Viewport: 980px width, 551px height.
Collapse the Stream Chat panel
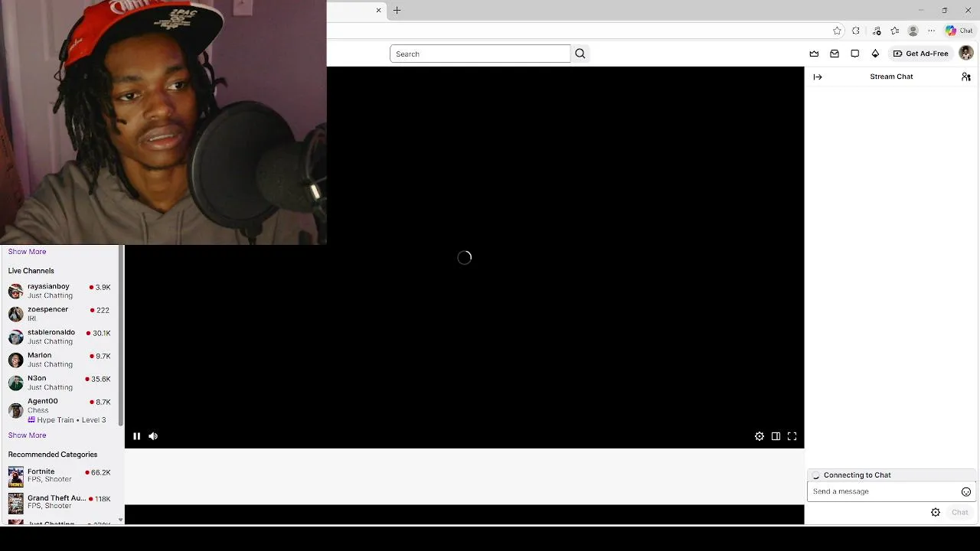click(x=818, y=77)
